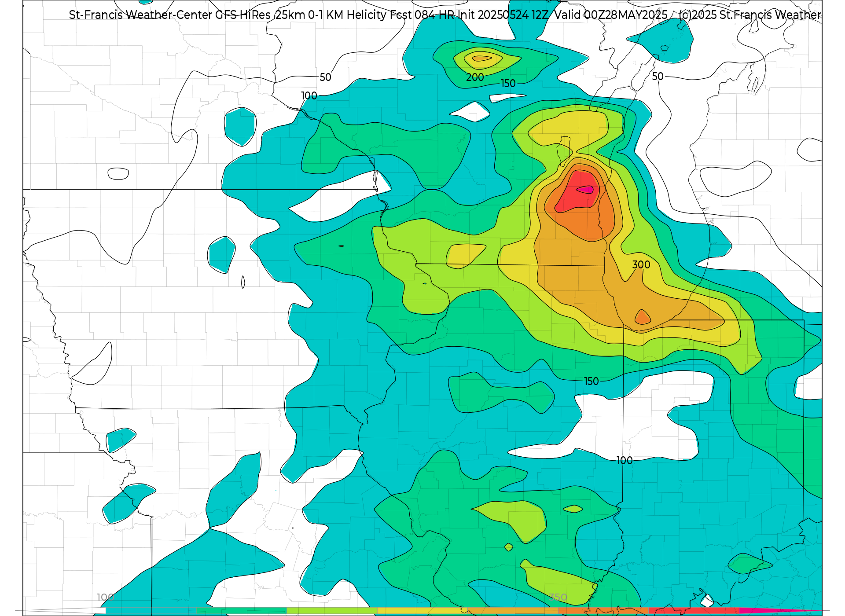Click the green segment of the color bar
Screen dimensions: 845x616
coord(241,611)
